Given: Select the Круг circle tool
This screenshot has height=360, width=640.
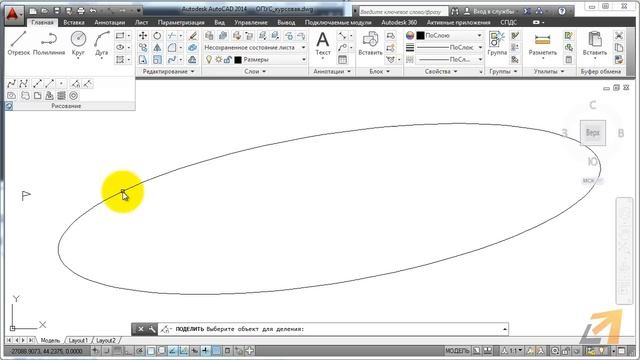Looking at the screenshot, I should coord(78,43).
